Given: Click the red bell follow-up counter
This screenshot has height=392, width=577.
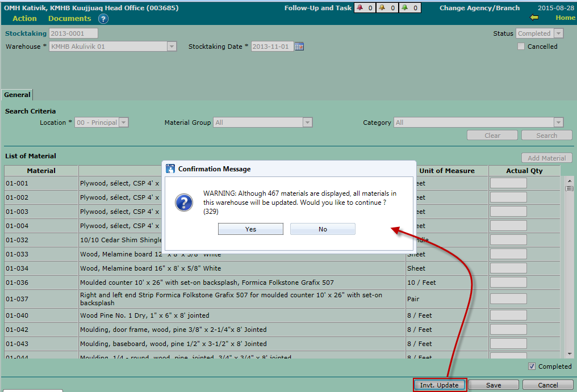Looking at the screenshot, I should click(x=365, y=8).
